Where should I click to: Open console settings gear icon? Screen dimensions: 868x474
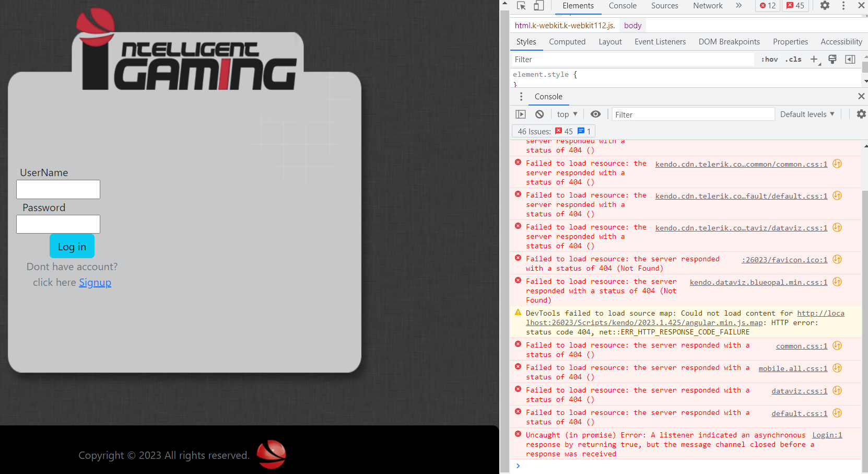point(861,114)
